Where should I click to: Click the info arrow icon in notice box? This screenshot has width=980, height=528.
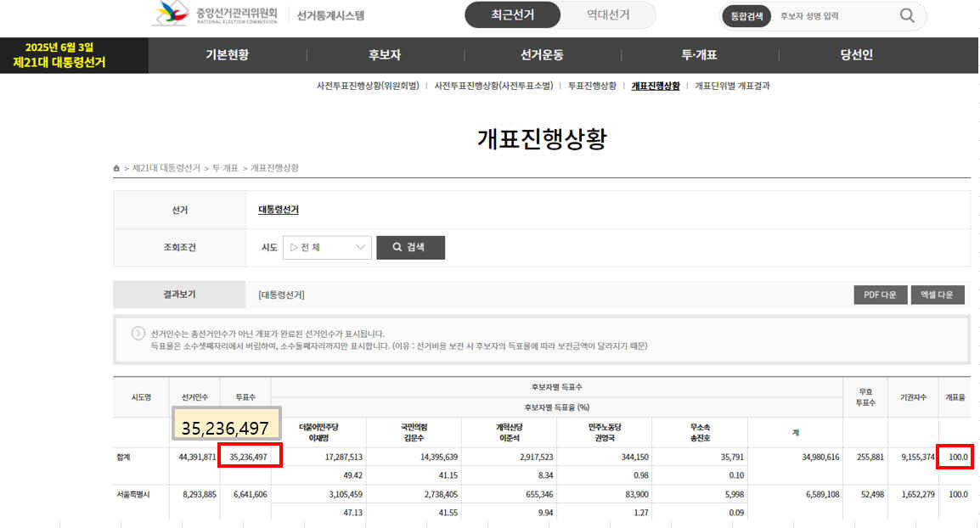click(x=138, y=334)
